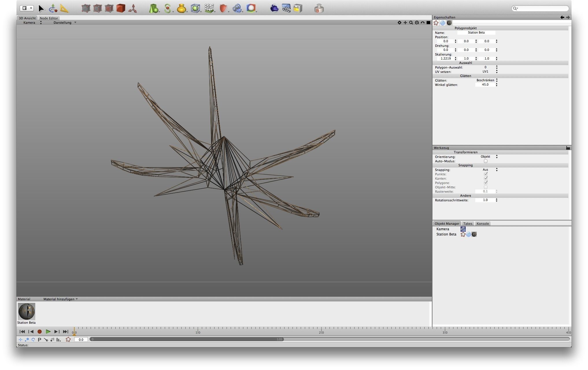
Task: Select Station Beta in Objekt Manager
Action: coord(446,234)
